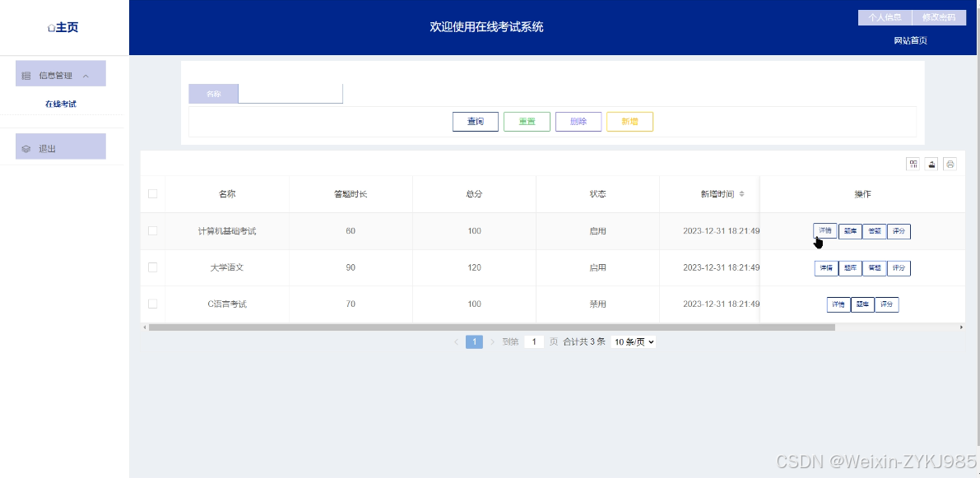Screen dimensions: 980x478
Task: Toggle the select-all checkbox in table header
Action: click(x=152, y=193)
